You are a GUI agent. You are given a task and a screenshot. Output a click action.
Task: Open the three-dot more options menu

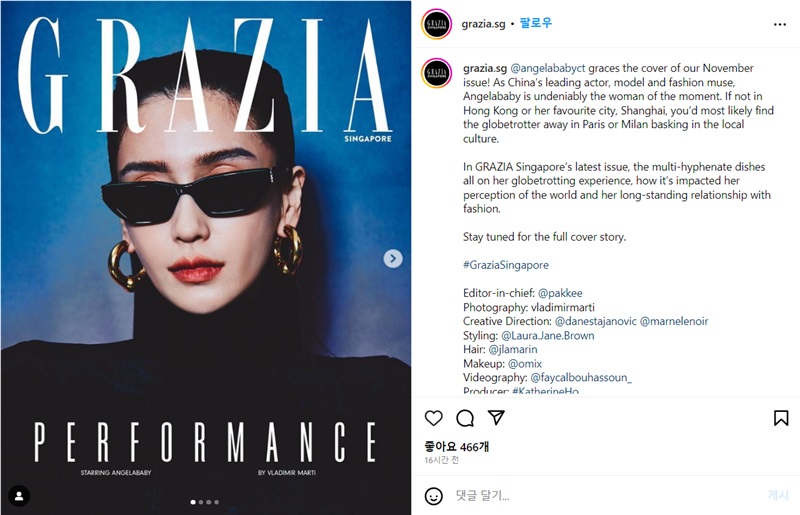[x=780, y=24]
